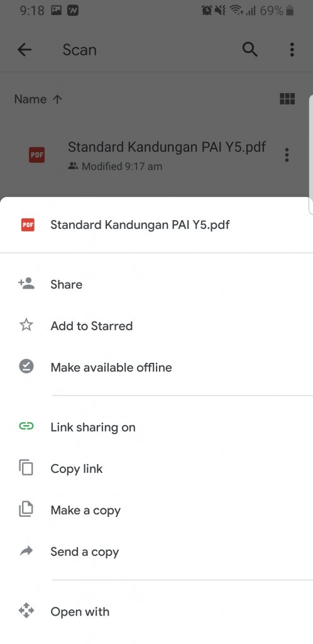The image size is (313, 644).
Task: Open the top-right overflow menu dots
Action: pos(292,49)
